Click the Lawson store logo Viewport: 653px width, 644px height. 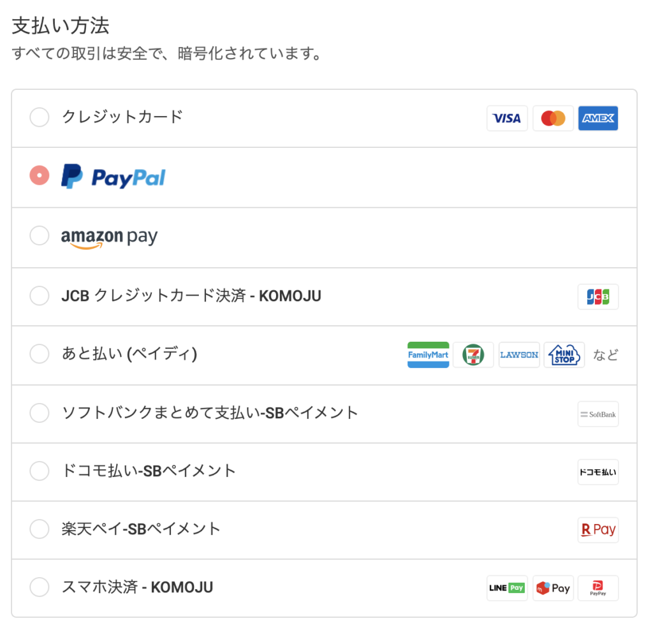519,355
